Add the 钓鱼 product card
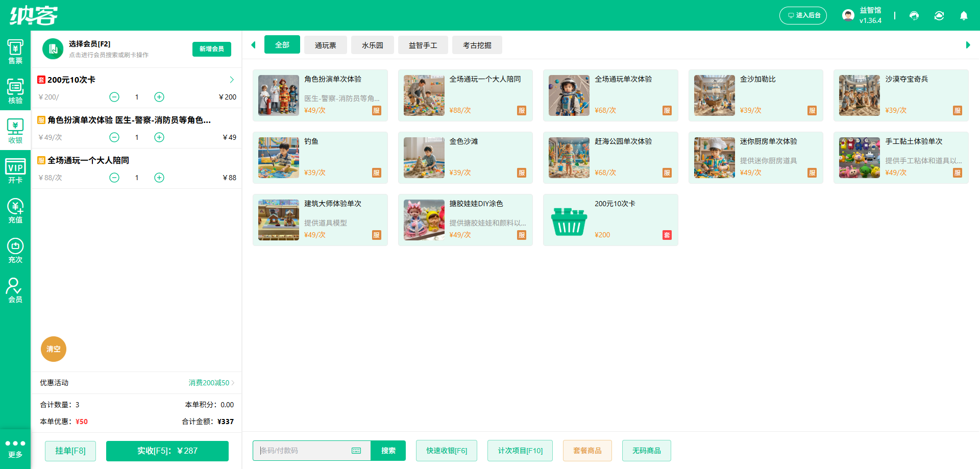Image resolution: width=980 pixels, height=469 pixels. tap(320, 158)
